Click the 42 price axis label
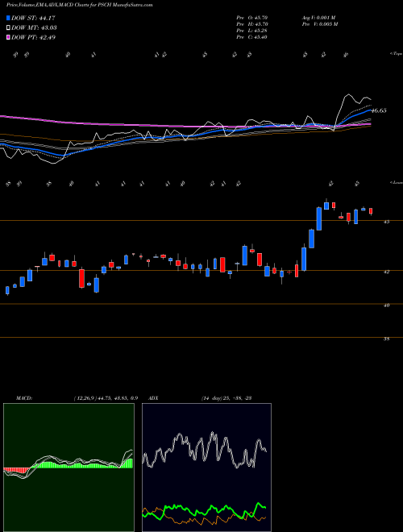The width and height of the screenshot is (403, 532). 387,272
